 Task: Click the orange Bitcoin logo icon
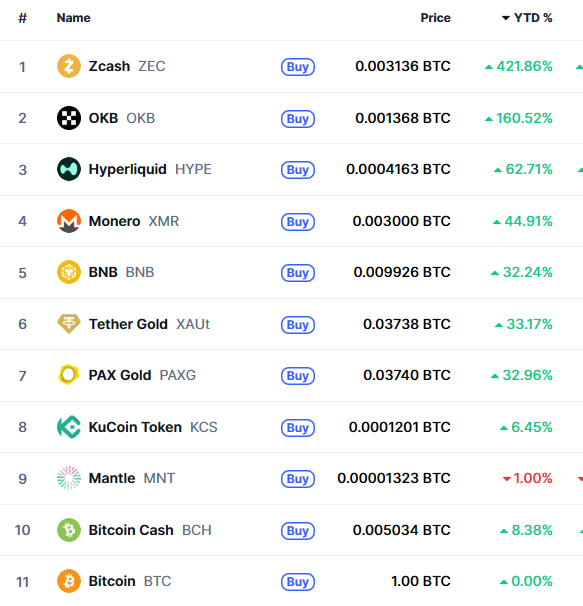point(69,581)
